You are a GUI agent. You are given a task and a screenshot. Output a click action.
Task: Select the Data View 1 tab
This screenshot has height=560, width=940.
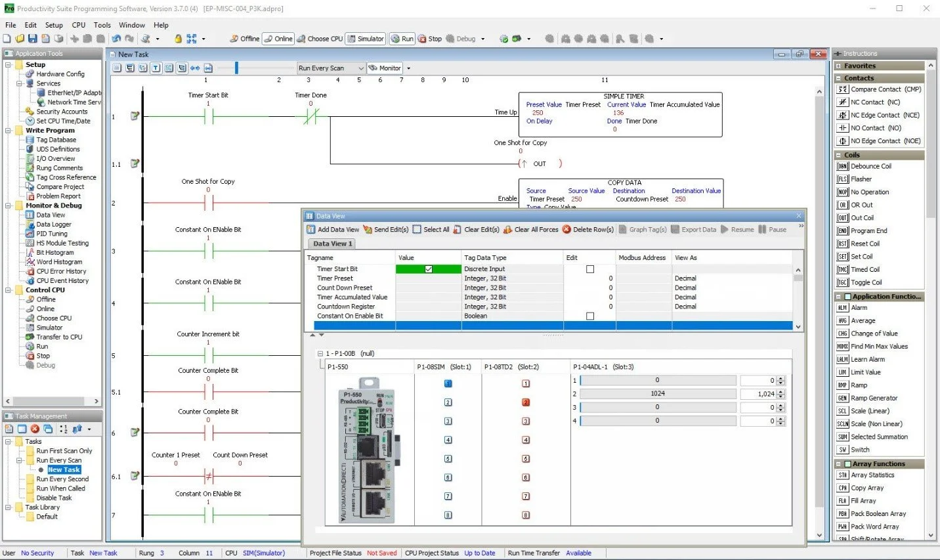point(332,244)
